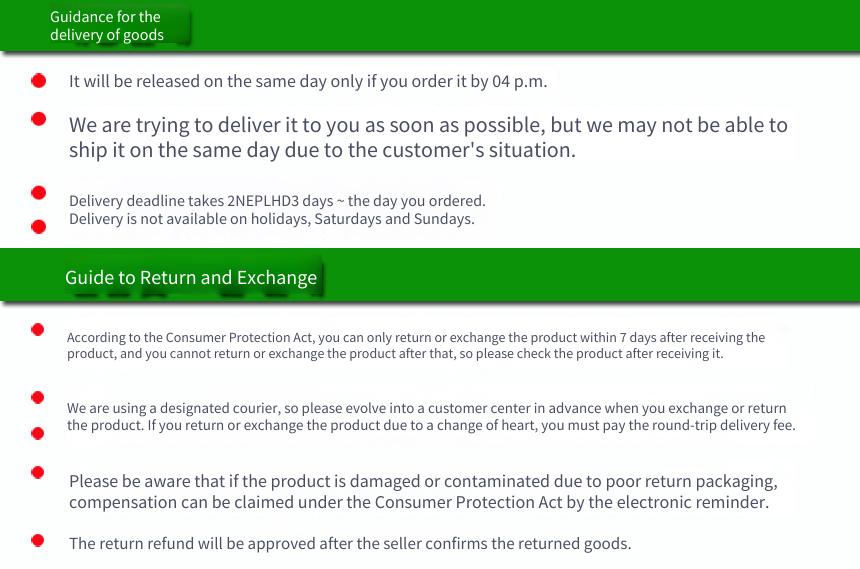This screenshot has height=569, width=860.
Task: Click the red bullet beside 'Delivery is not available'
Action: (x=39, y=227)
